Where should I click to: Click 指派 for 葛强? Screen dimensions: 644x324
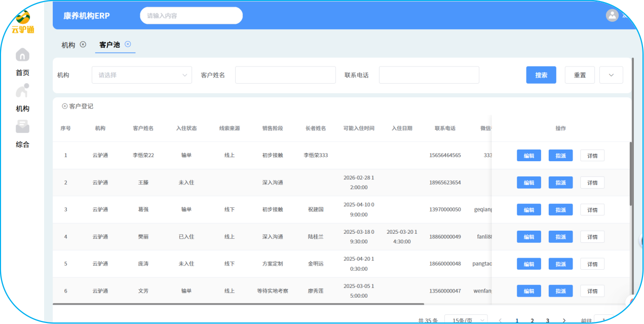click(x=560, y=210)
